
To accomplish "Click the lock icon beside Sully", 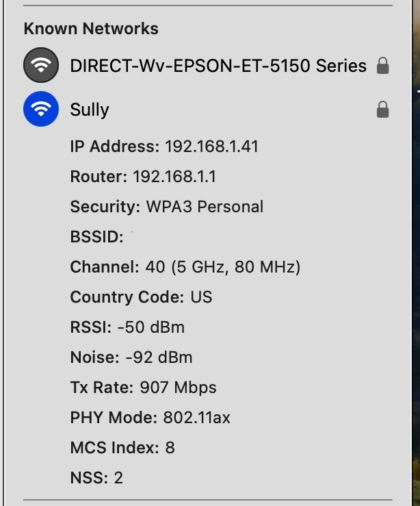I will [x=383, y=110].
